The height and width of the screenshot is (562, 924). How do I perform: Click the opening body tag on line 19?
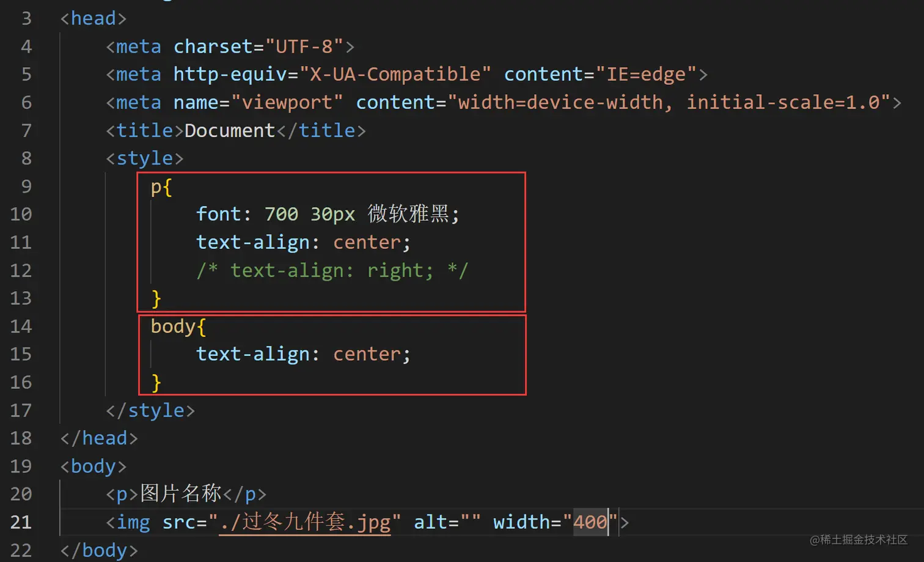point(94,466)
